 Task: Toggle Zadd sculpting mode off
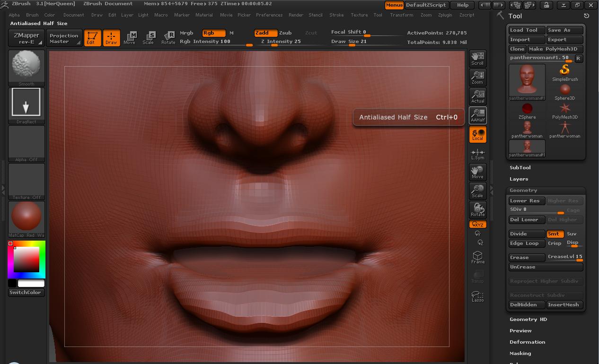265,33
